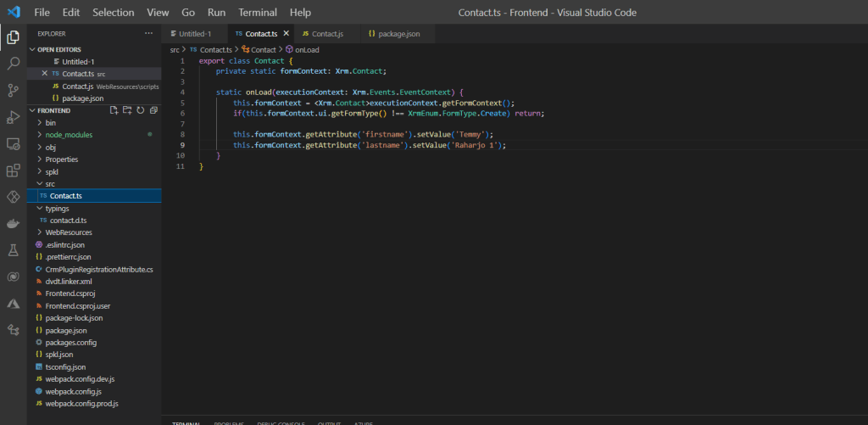Image resolution: width=868 pixels, height=425 pixels.
Task: Click New File icon in FRONTEND header
Action: click(x=114, y=110)
